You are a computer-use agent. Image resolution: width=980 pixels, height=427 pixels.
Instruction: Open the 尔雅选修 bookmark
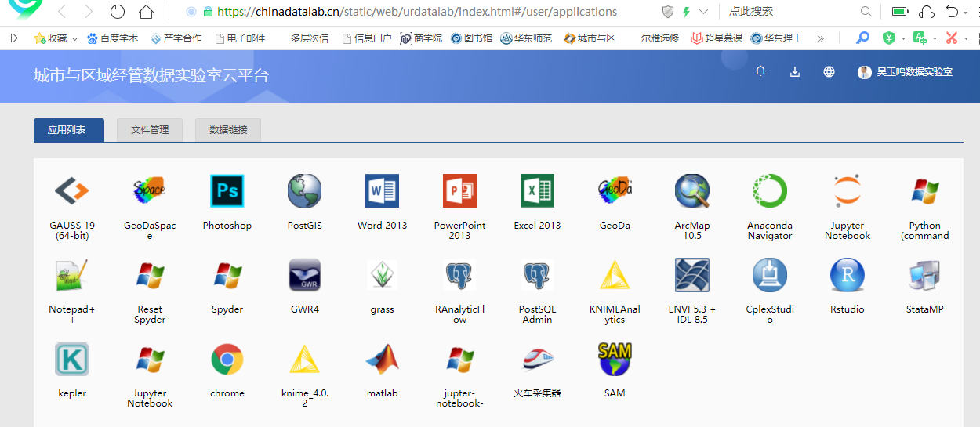(x=660, y=38)
